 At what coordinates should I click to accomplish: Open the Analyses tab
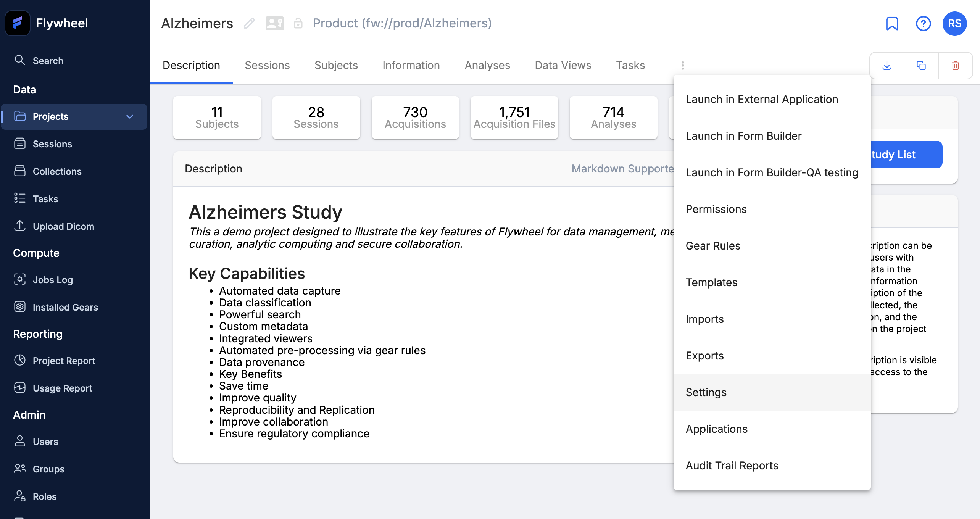(487, 65)
